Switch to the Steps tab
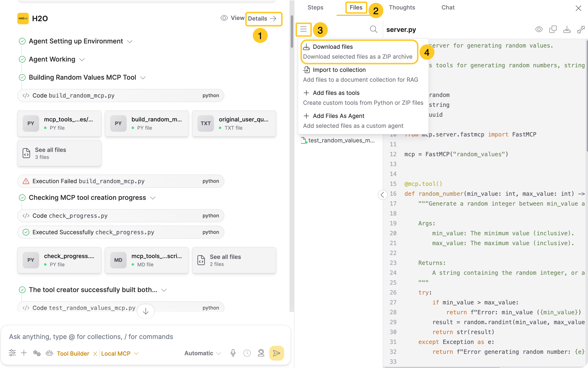 [x=315, y=8]
